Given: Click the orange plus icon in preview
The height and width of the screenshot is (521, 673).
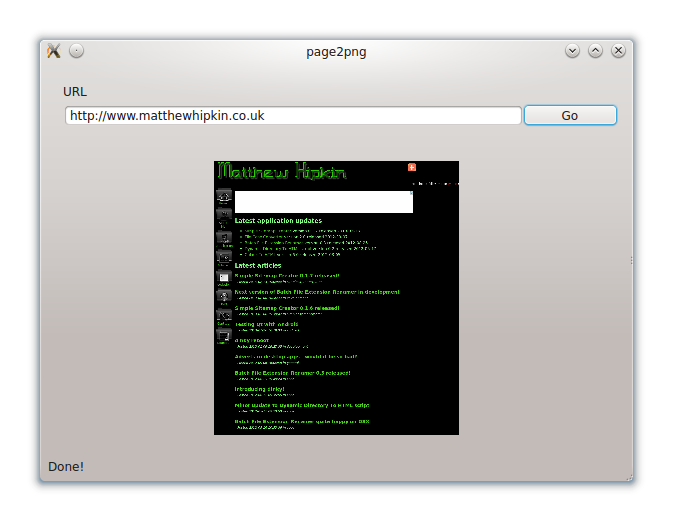Looking at the screenshot, I should (x=412, y=167).
